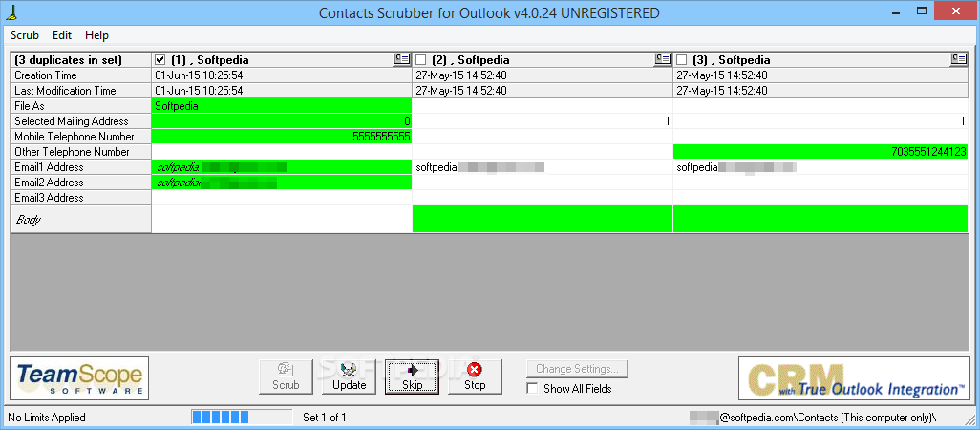Click Email1 Address of contact (2)

pyautogui.click(x=543, y=167)
